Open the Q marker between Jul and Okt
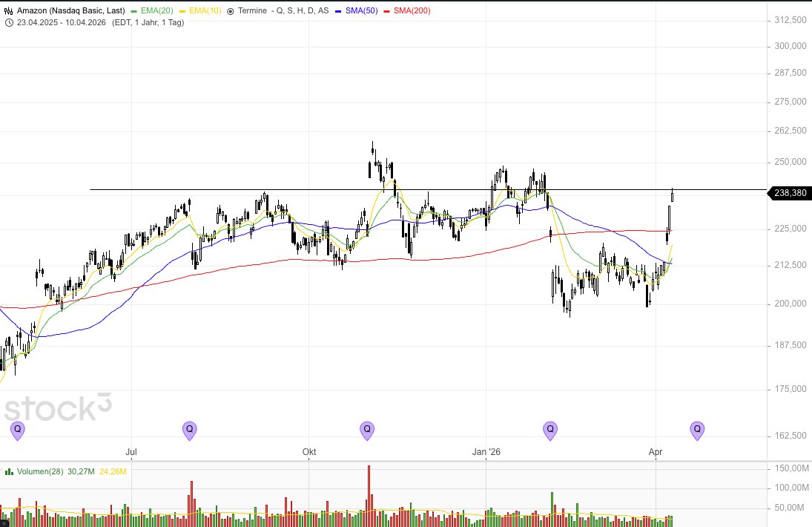This screenshot has width=812, height=527. coord(190,430)
